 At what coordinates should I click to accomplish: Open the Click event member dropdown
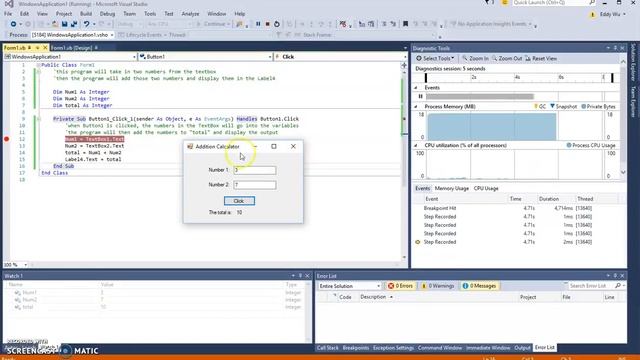coord(341,57)
